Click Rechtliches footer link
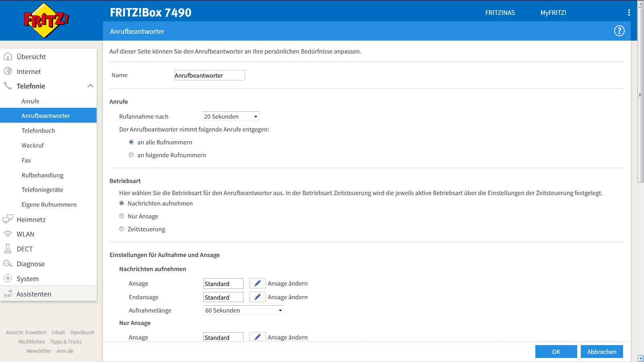 [x=31, y=341]
